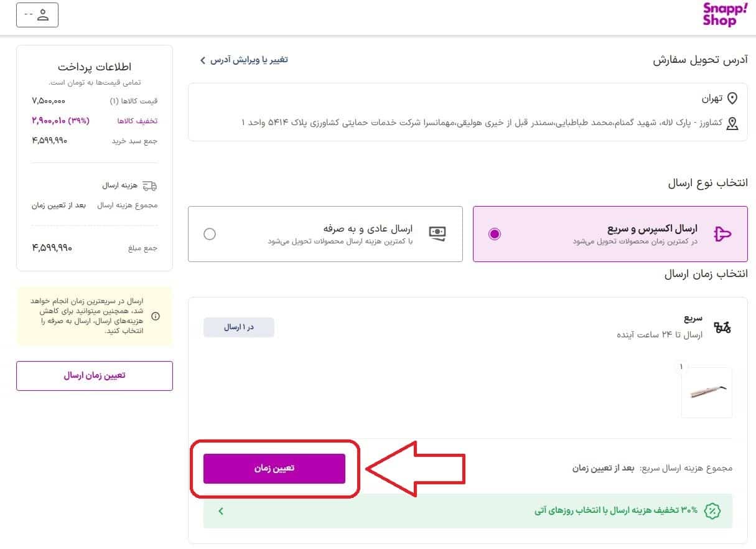756x549 pixels.
Task: Click the shipping cost truck icon
Action: (149, 185)
